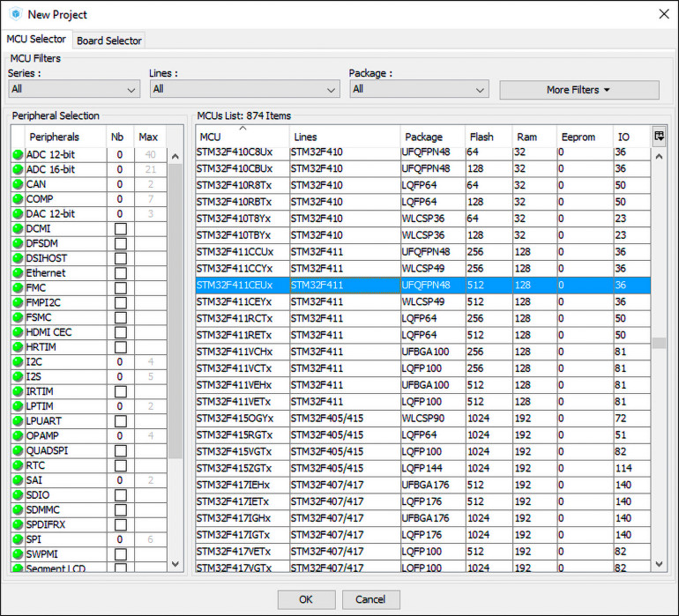This screenshot has width=679, height=616.
Task: Click green status icon beside Ethernet
Action: coord(18,273)
